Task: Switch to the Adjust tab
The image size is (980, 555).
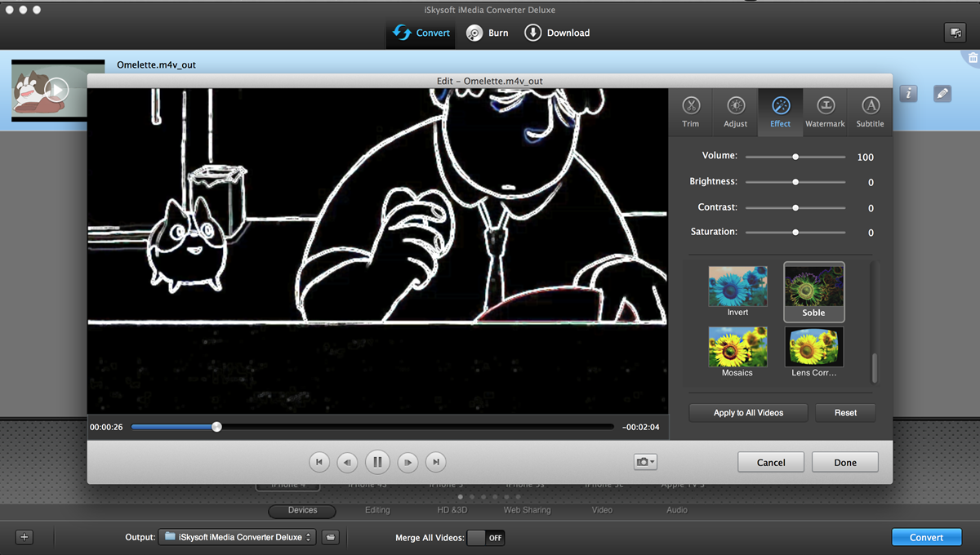Action: (735, 112)
